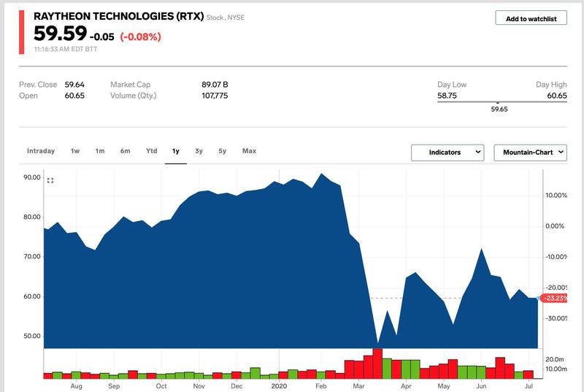Viewport: 584px width, 392px height.
Task: Click the -0.05 price change value
Action: tap(102, 36)
